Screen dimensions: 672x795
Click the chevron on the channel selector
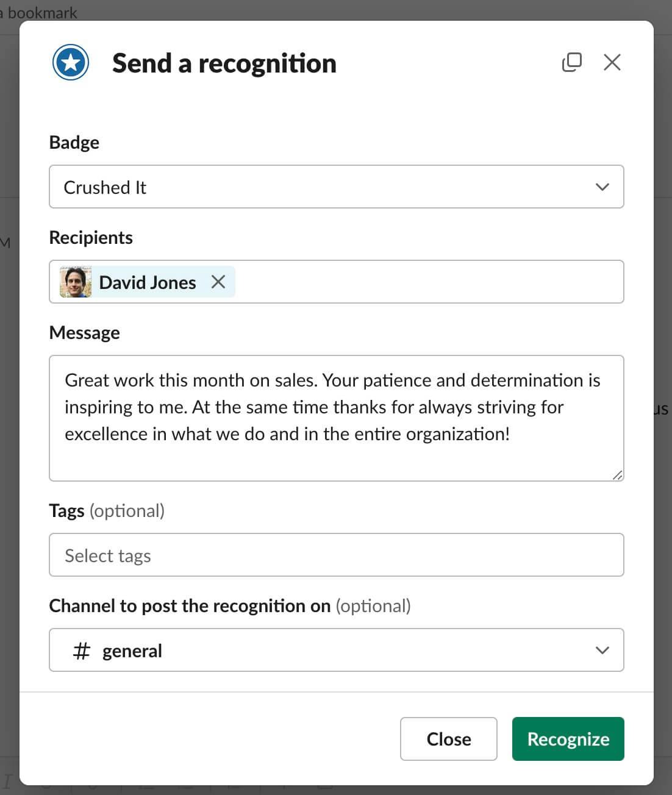(x=602, y=651)
